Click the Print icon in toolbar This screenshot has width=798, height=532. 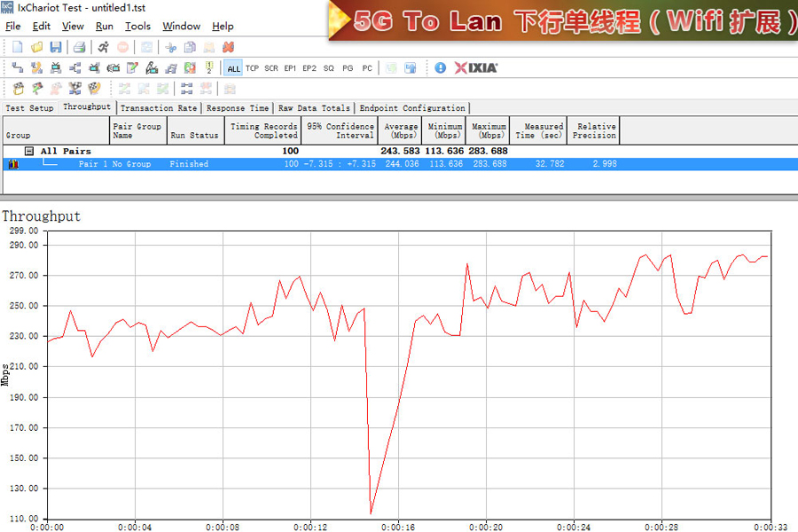coord(79,47)
